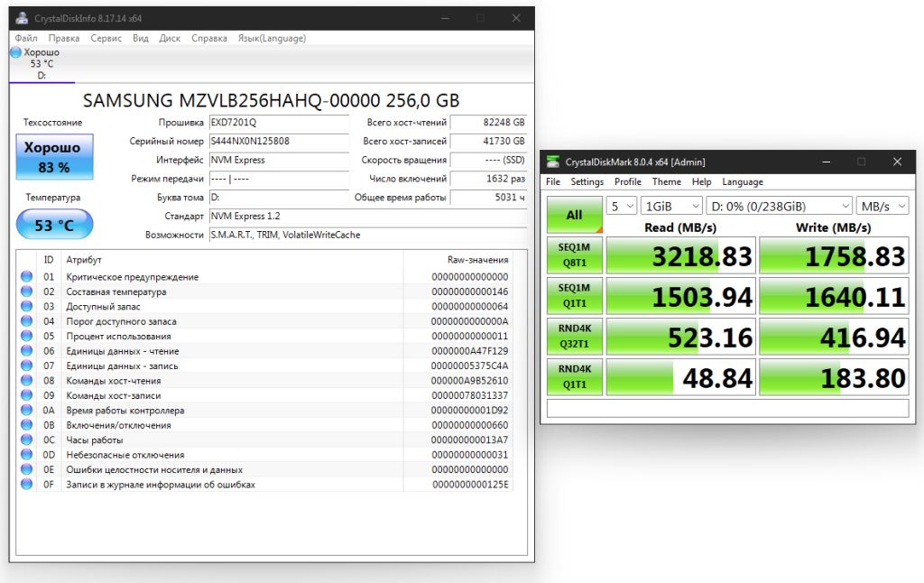The width and height of the screenshot is (924, 583).
Task: Click the empty comment box in CrystalDiskMark
Action: click(x=728, y=408)
